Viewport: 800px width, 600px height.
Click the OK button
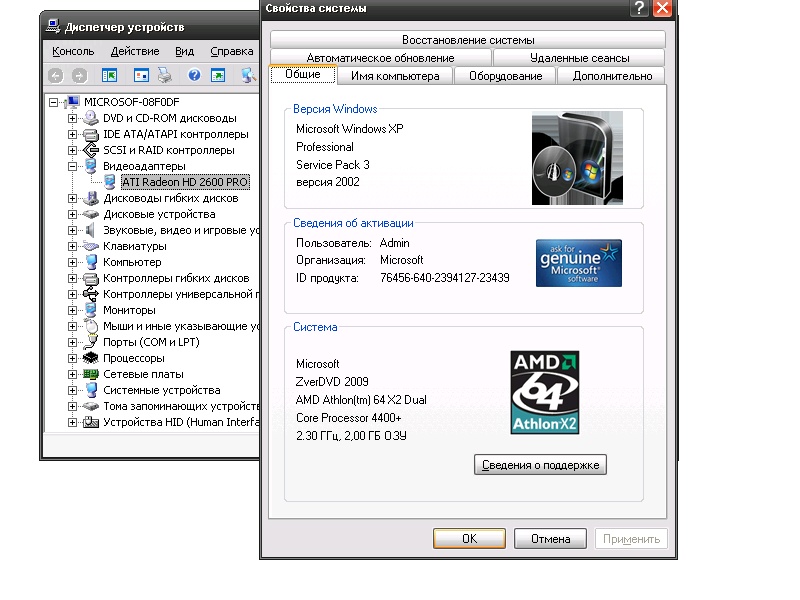click(x=469, y=539)
